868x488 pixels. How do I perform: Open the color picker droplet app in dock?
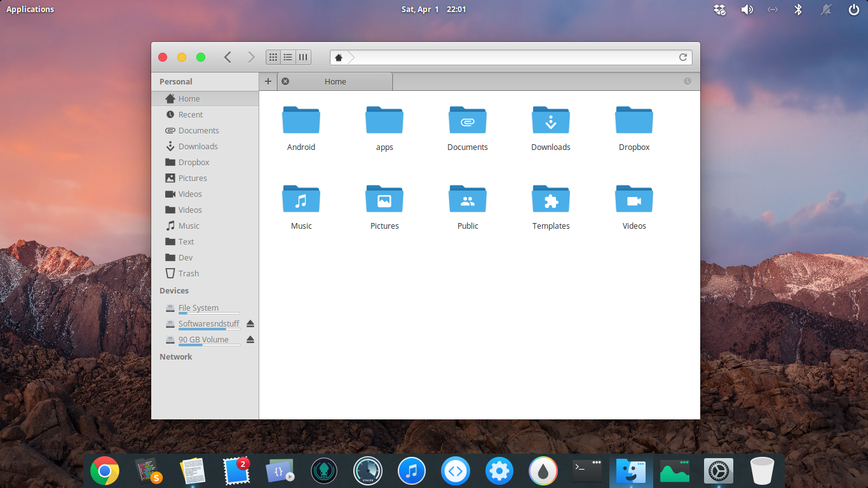[543, 471]
